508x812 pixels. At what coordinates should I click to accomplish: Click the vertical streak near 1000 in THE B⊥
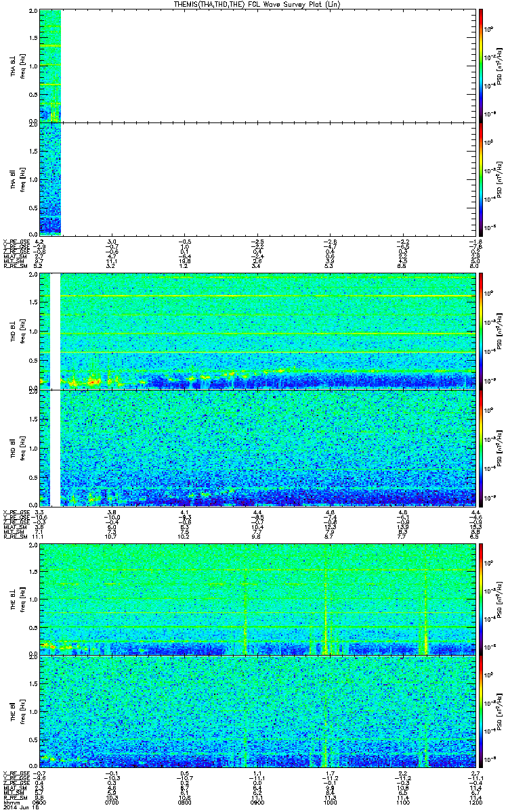coord(326,598)
